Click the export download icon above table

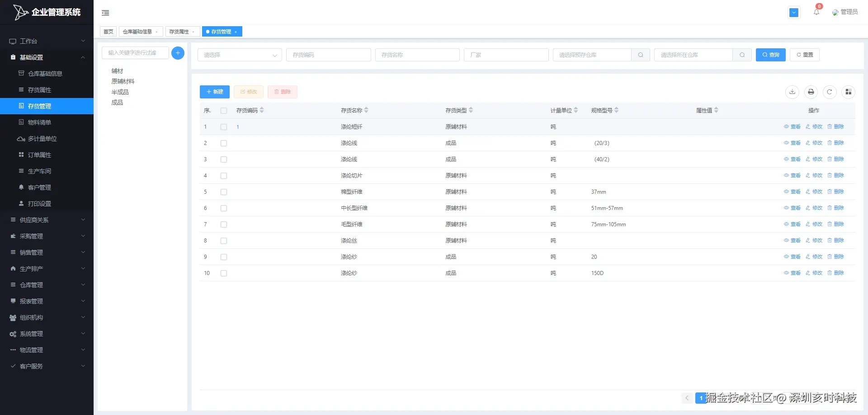[792, 92]
